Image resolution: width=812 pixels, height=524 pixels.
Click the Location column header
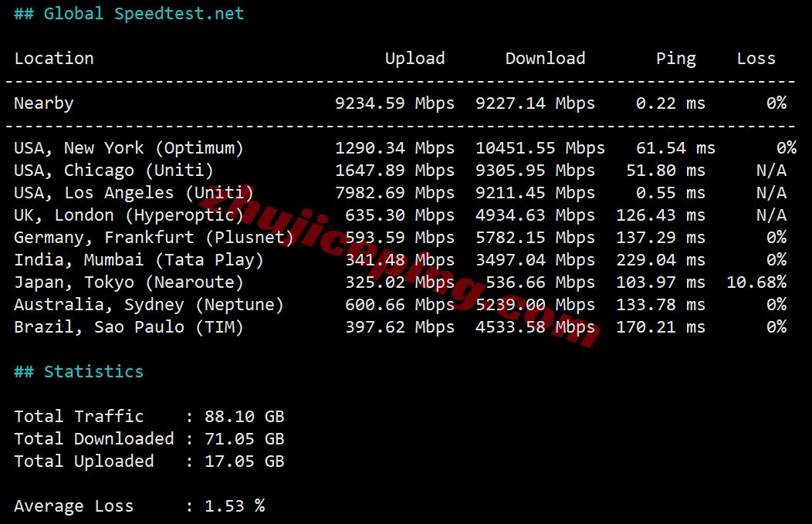coord(54,59)
